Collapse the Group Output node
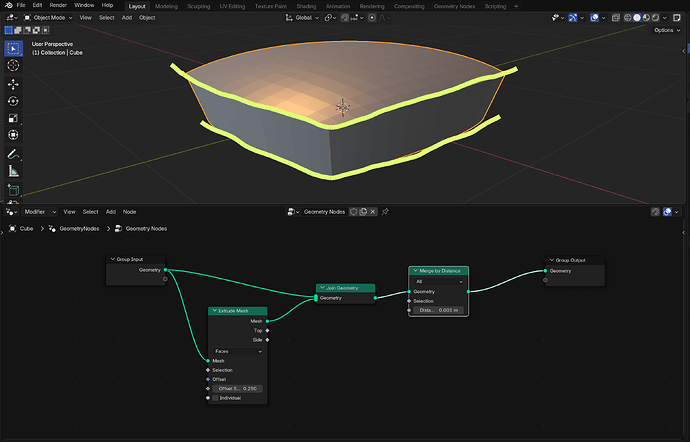 coord(552,260)
